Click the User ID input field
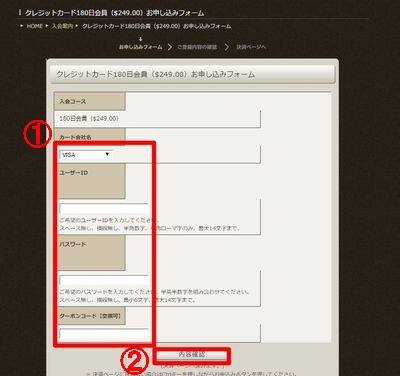Viewport: 400px width, 376px height. pos(104,209)
